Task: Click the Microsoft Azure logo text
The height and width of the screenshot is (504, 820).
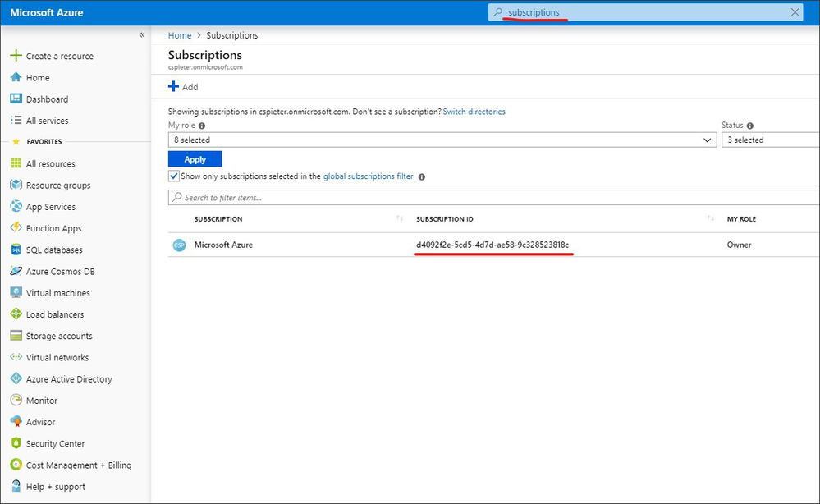Action: coord(47,12)
